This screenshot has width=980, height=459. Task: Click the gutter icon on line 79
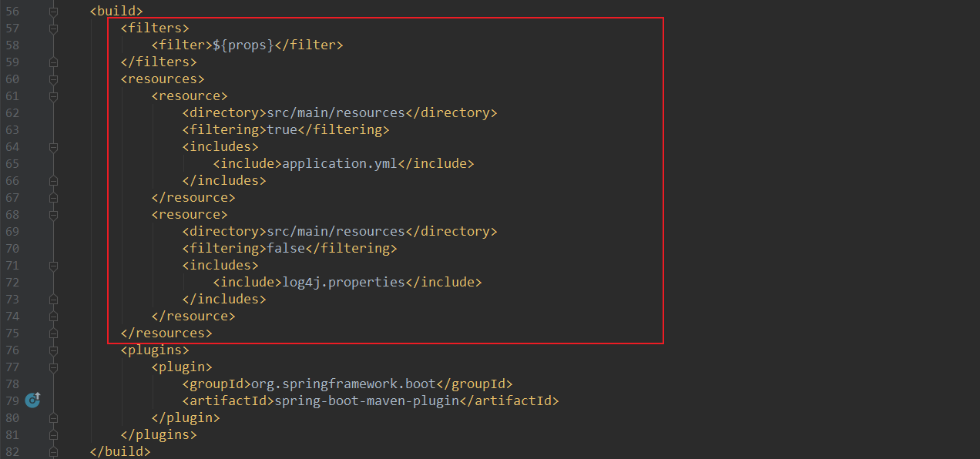click(x=32, y=400)
